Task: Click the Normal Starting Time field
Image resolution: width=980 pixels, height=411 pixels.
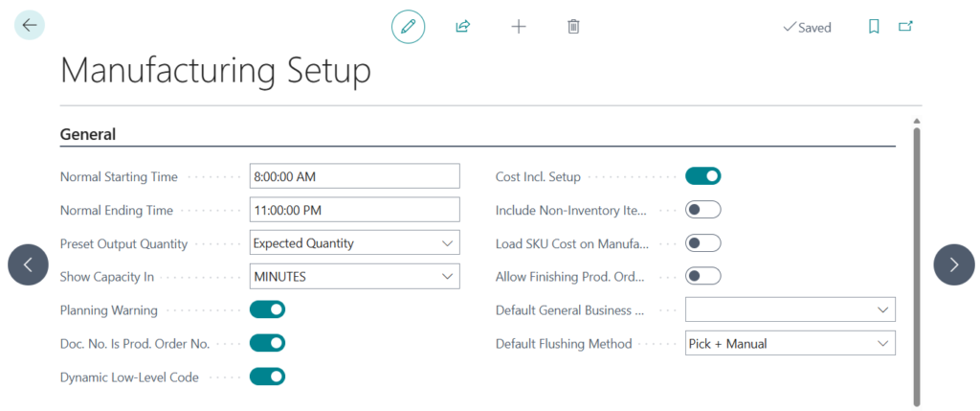Action: pyautogui.click(x=354, y=176)
